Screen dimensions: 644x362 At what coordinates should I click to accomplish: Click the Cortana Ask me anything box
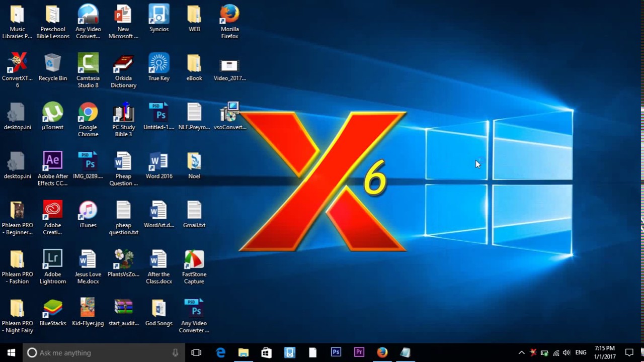104,352
